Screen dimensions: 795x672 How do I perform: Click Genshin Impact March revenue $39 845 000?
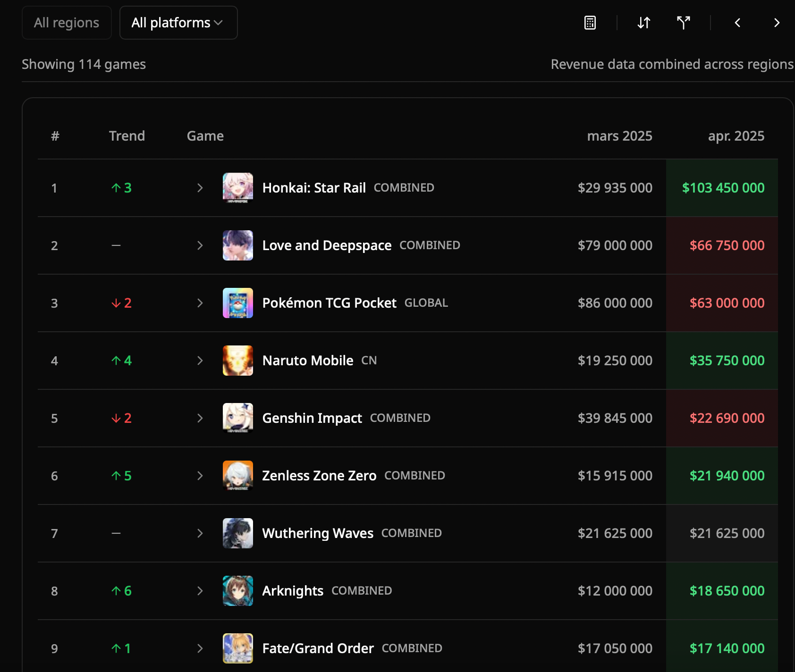tap(615, 418)
